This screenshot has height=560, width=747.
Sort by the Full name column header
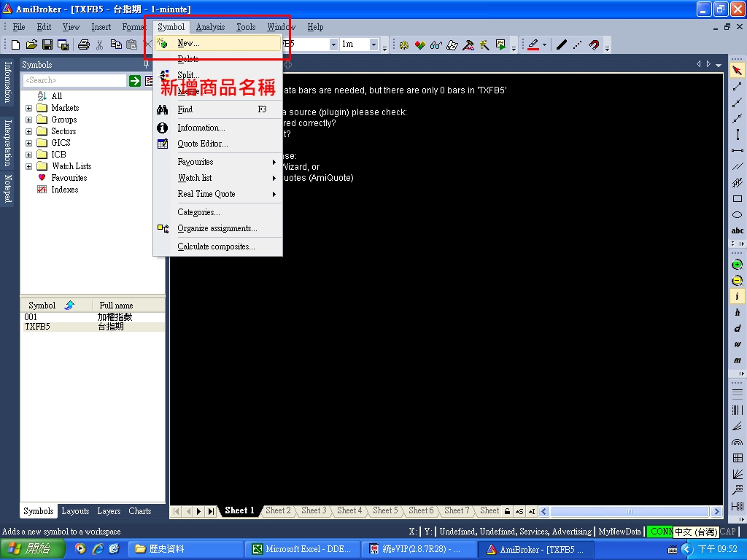click(128, 306)
